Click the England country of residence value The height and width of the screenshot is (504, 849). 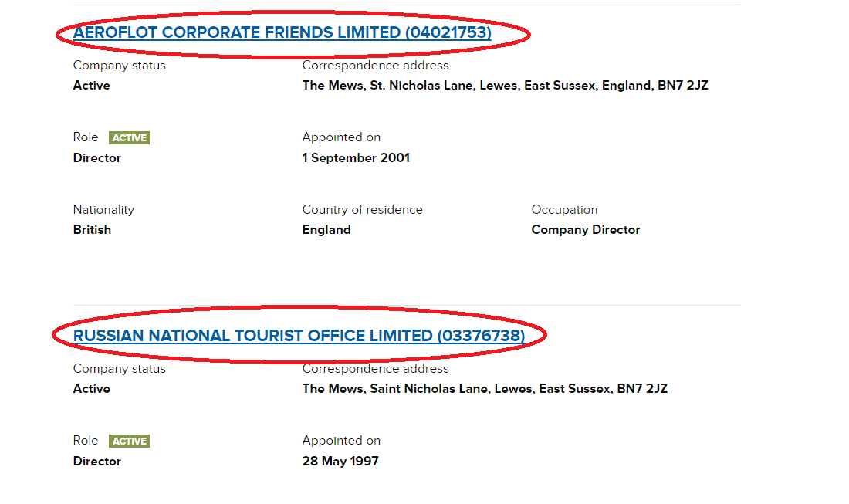(326, 230)
